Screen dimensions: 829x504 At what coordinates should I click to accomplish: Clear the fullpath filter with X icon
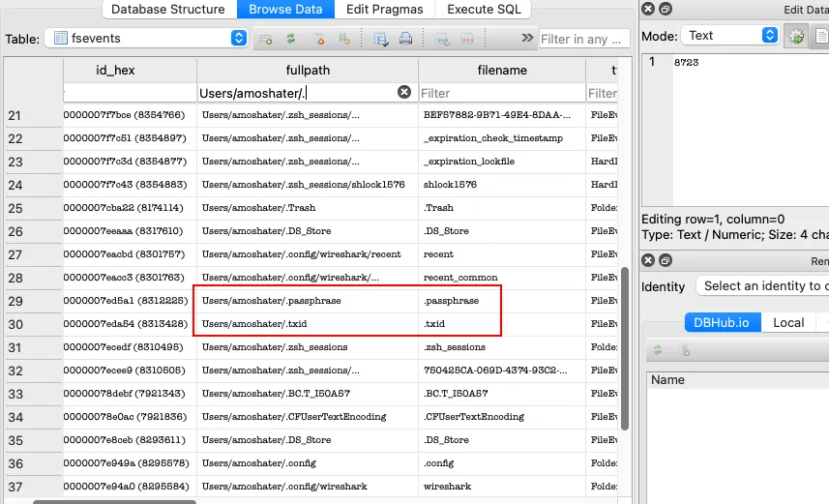tap(404, 92)
